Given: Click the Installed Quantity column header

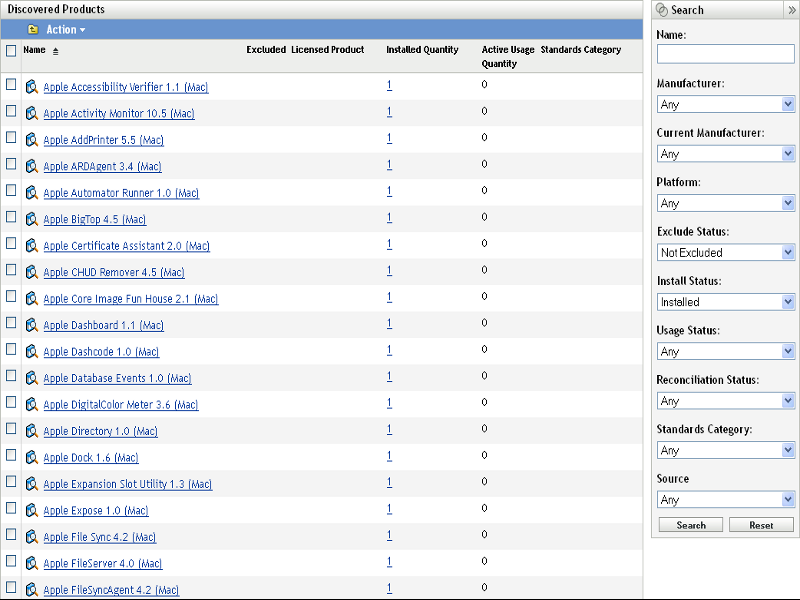Looking at the screenshot, I should [422, 50].
